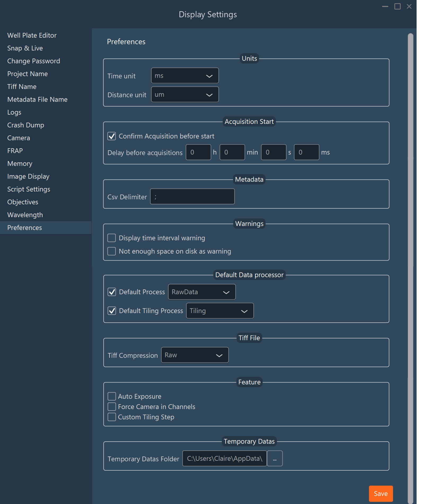
Task: Click the browse folder ellipsis button
Action: pos(275,458)
